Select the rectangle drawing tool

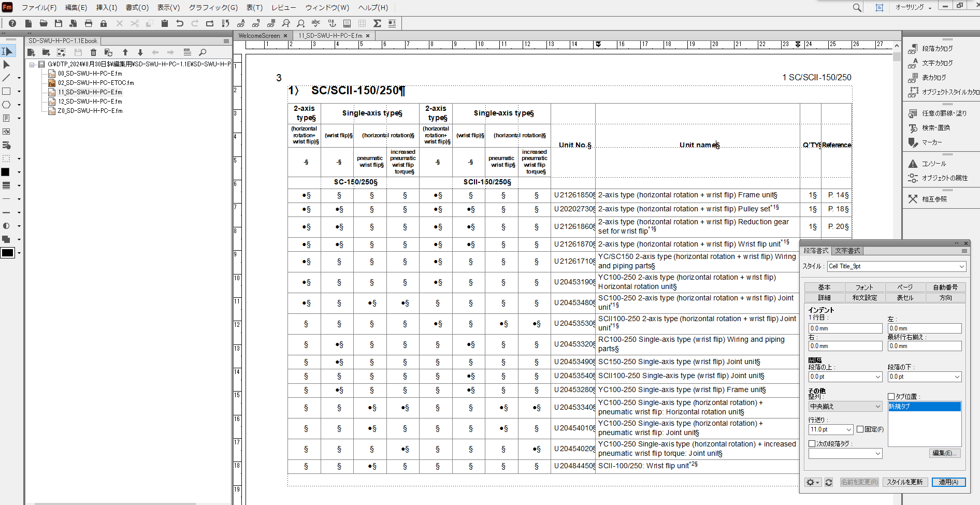point(7,91)
